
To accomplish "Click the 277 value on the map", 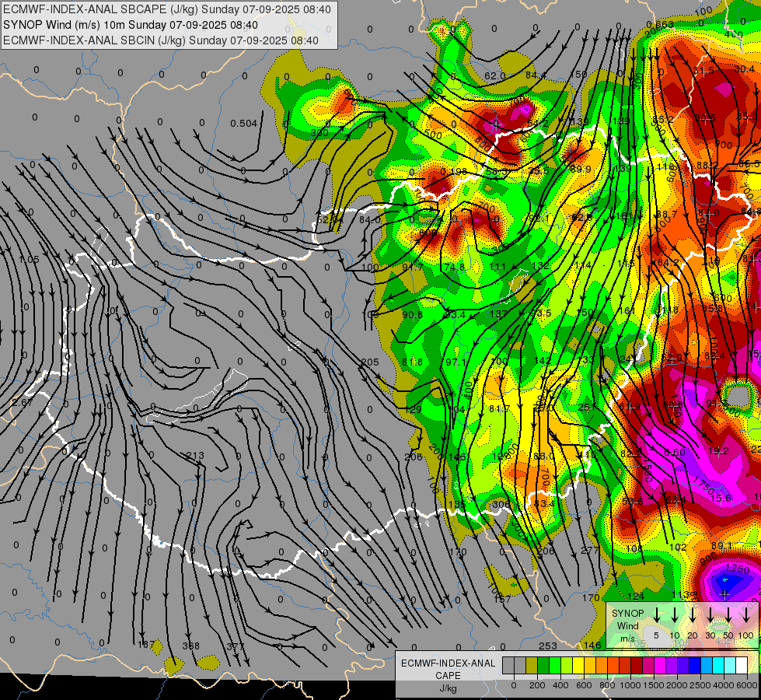I will pos(590,551).
